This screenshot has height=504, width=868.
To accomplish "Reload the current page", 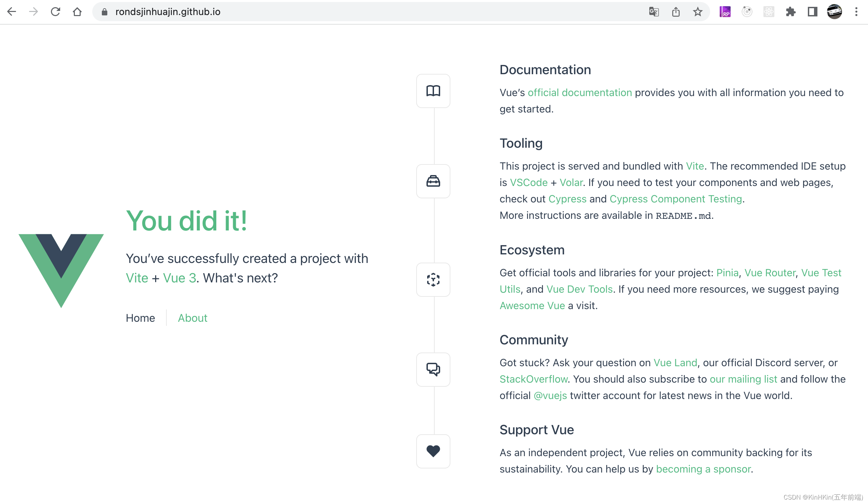I will coord(55,12).
